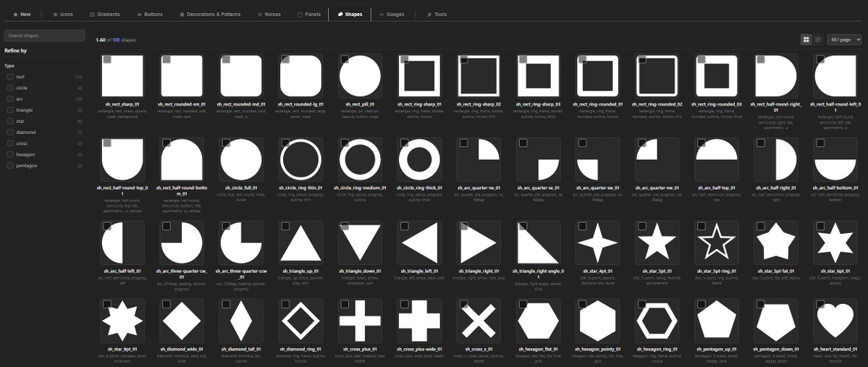868x367 pixels.
Task: Open the sh_triangle_right-angle_01 shape
Action: point(538,242)
